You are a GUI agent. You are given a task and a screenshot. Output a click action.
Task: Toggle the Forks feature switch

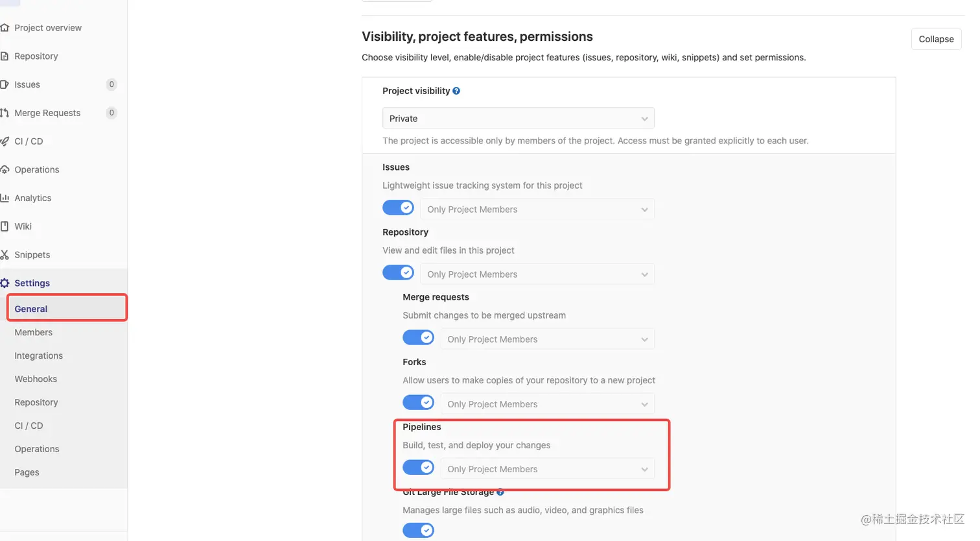tap(418, 403)
